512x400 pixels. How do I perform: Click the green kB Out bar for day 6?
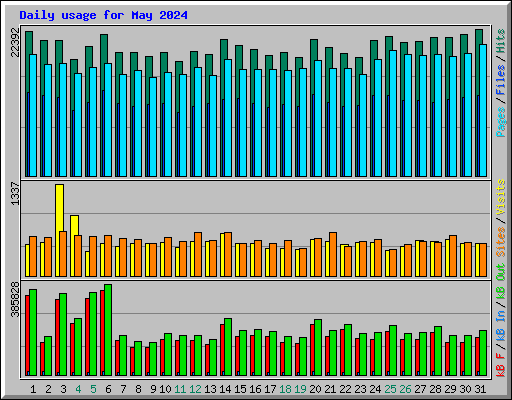[108, 330]
